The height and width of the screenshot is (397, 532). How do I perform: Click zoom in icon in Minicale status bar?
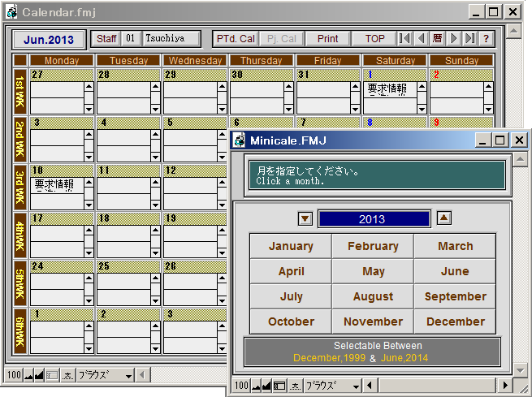(x=266, y=386)
